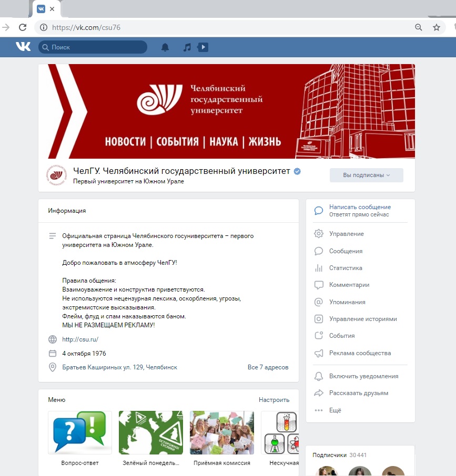Open the Приёмная комиссия menu tile
The image size is (456, 476).
point(222,438)
